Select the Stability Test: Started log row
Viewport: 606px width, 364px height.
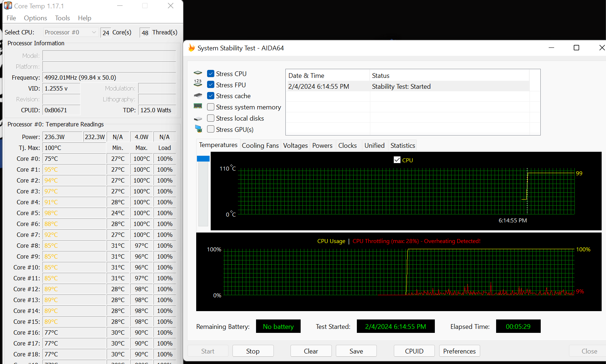pos(408,86)
